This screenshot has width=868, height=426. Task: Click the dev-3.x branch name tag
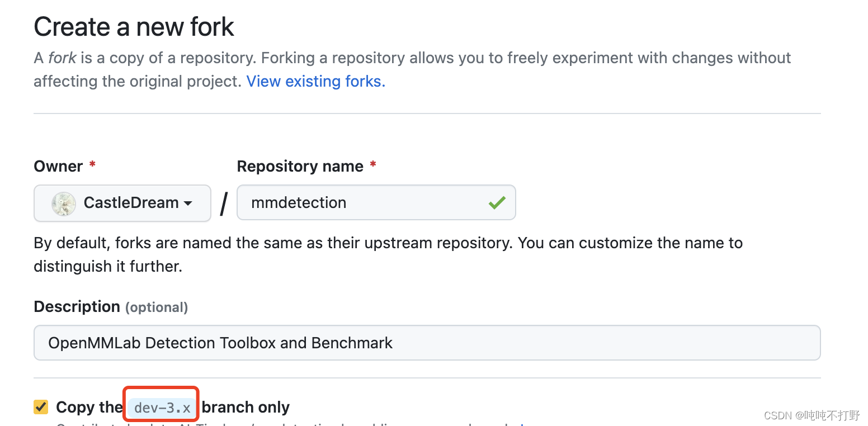(162, 408)
